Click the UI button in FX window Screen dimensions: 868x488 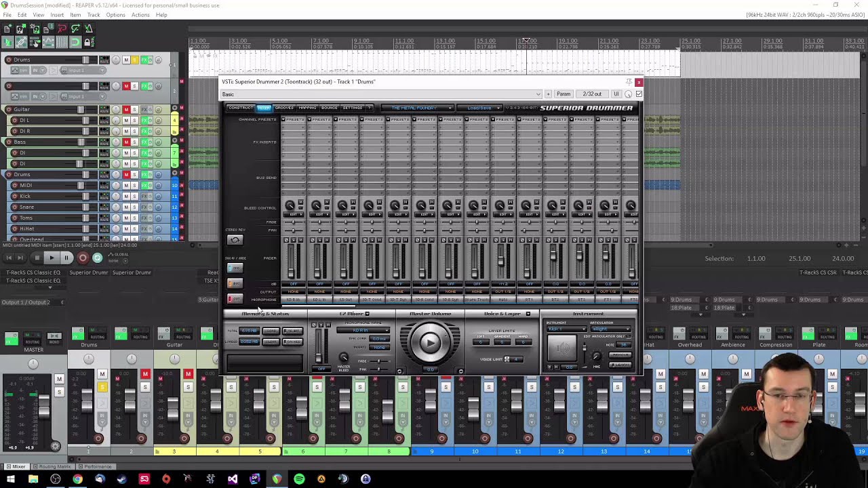pyautogui.click(x=616, y=94)
